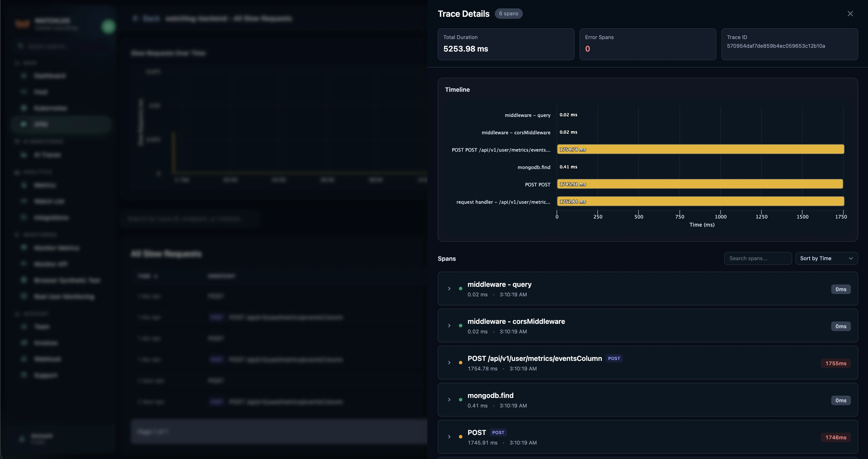Expand the POST /api/v1/user/metrics/eventsColumn span
Image resolution: width=868 pixels, height=459 pixels.
449,363
